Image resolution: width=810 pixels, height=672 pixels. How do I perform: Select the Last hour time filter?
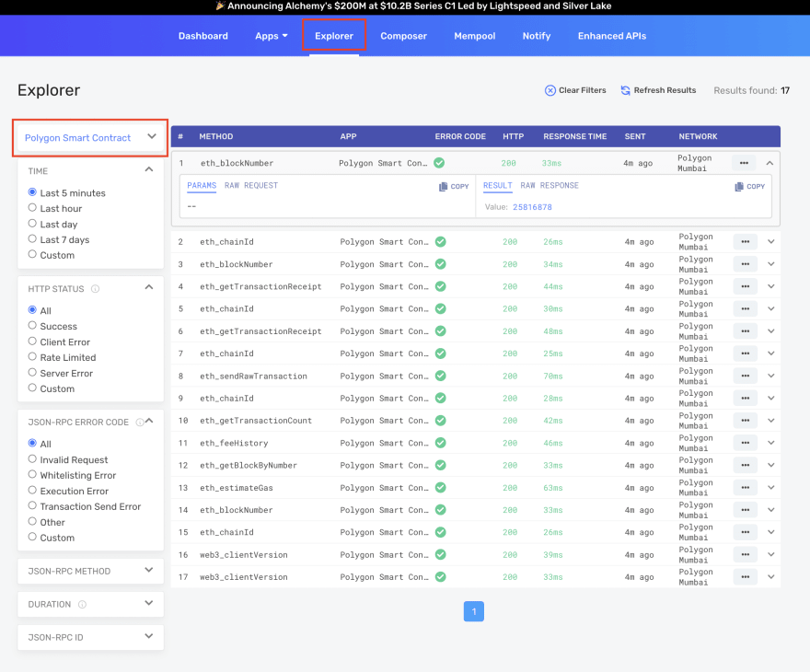coord(33,209)
